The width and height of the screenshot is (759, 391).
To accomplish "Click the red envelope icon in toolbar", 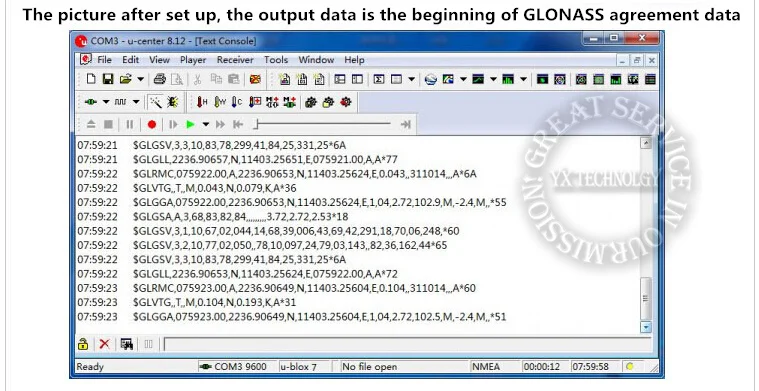I will [255, 79].
